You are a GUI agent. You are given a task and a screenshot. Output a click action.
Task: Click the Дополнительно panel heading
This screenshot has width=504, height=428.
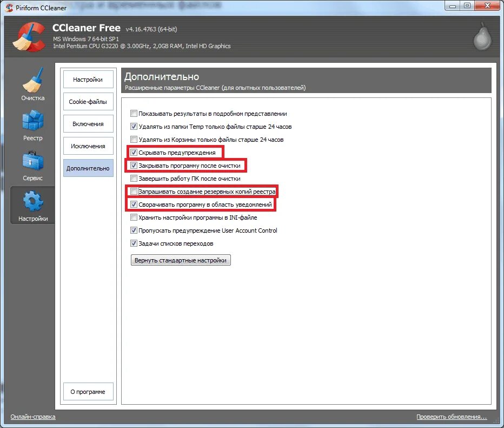point(162,76)
